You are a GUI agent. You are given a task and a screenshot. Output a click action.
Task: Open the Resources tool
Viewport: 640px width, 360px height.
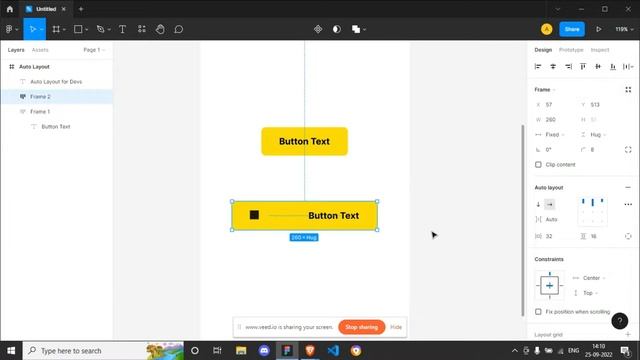tap(142, 29)
